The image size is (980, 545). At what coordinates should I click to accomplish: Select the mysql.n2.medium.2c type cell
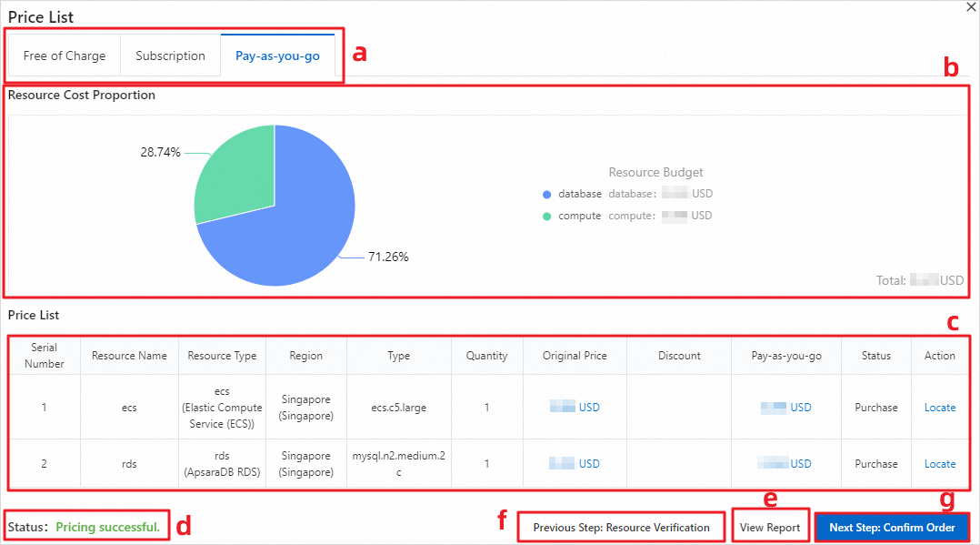399,464
